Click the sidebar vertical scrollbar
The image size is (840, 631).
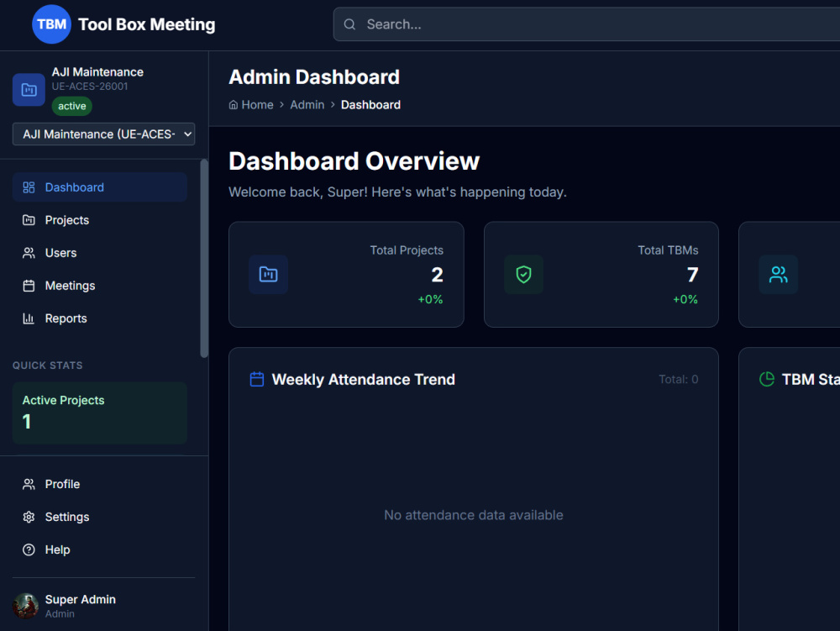[204, 258]
